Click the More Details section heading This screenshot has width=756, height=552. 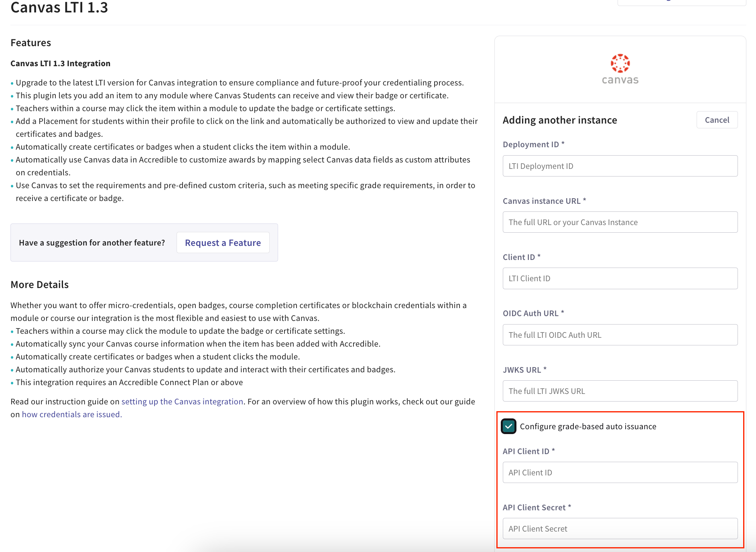[39, 284]
